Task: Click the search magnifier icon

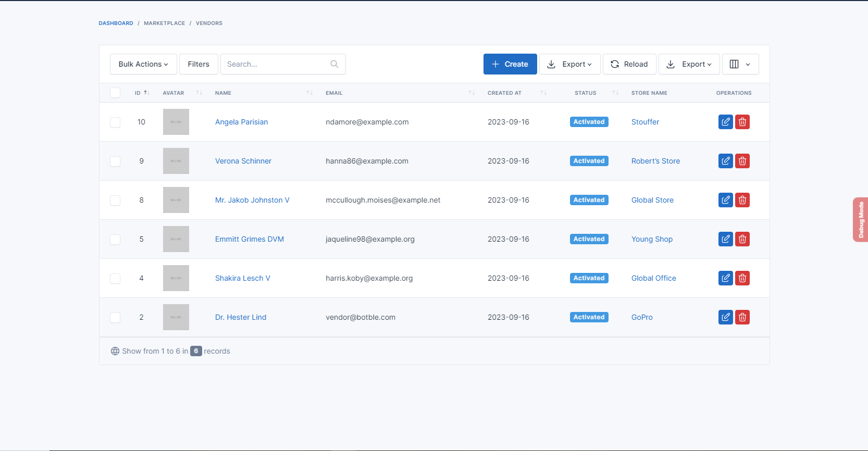Action: click(x=334, y=64)
